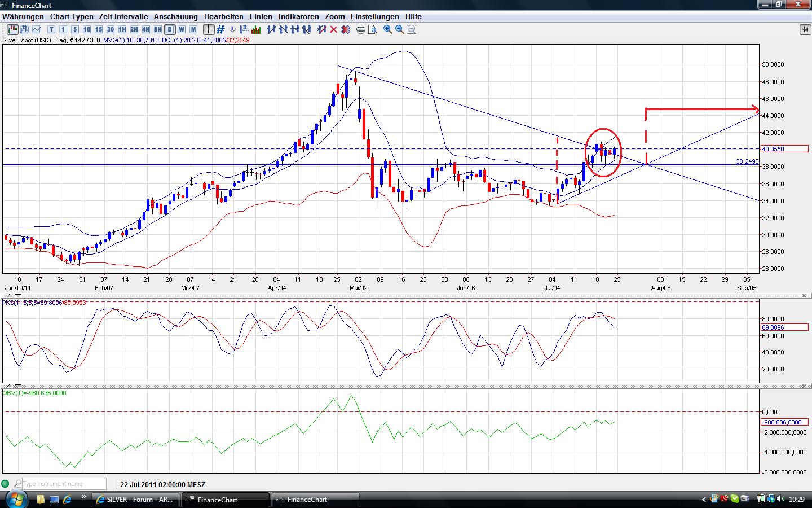Switch to tick interval T
This screenshot has height=508, width=812.
pyautogui.click(x=51, y=29)
